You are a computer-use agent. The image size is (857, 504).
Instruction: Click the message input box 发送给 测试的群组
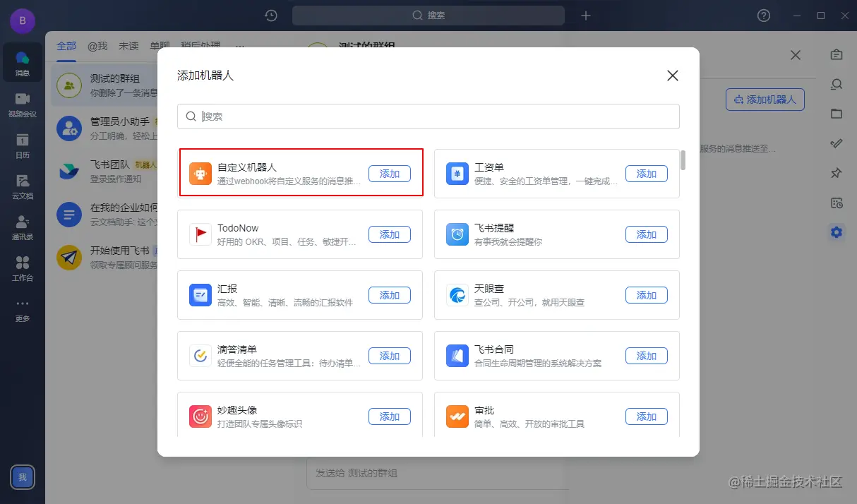438,473
